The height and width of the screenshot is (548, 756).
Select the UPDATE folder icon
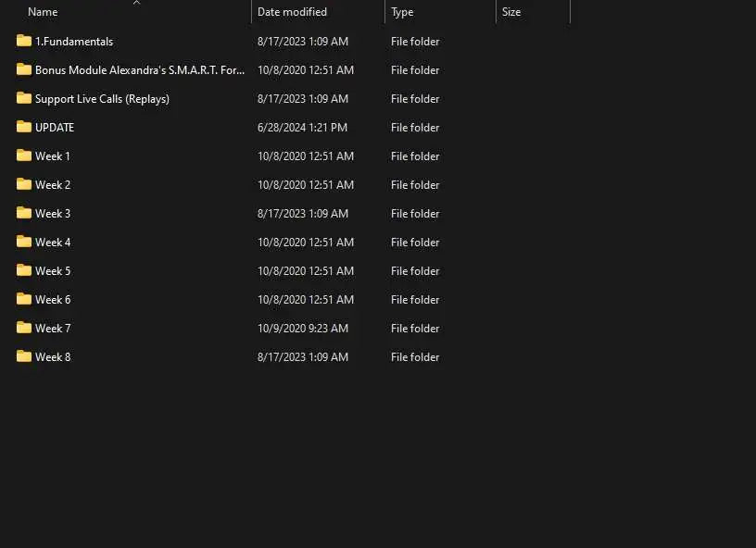tap(24, 127)
